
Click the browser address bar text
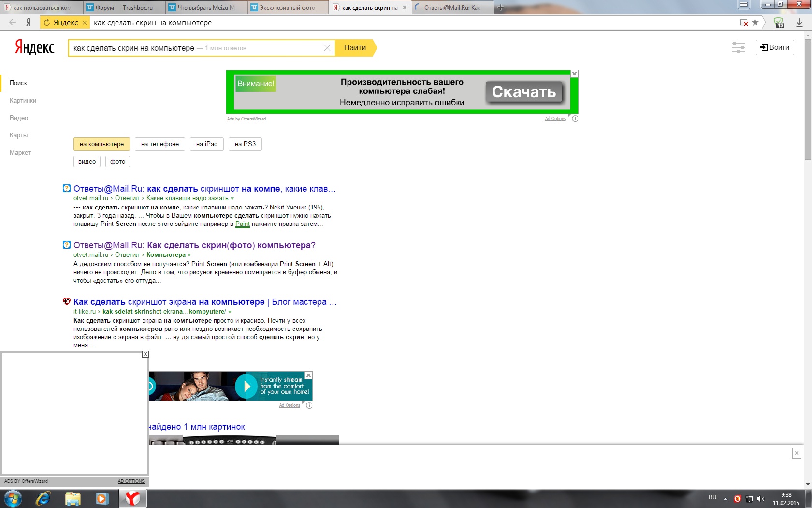(x=153, y=23)
